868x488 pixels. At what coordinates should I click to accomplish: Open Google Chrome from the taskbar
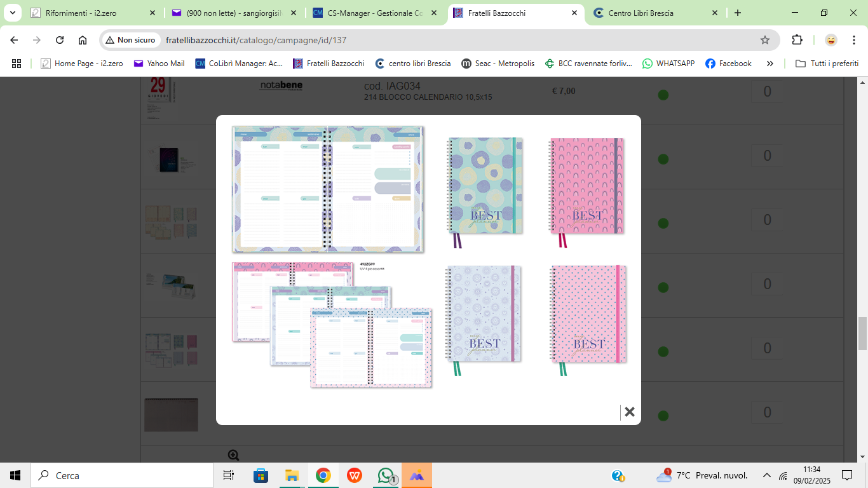(323, 475)
